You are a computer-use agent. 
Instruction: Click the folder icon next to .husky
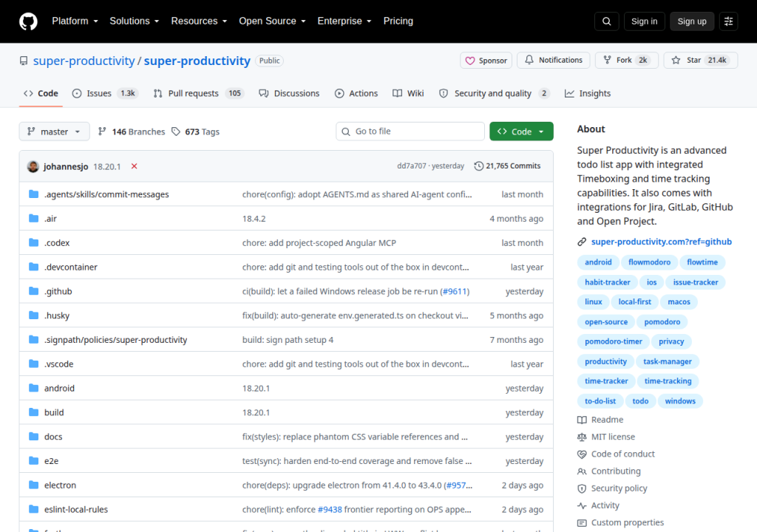[x=33, y=316]
